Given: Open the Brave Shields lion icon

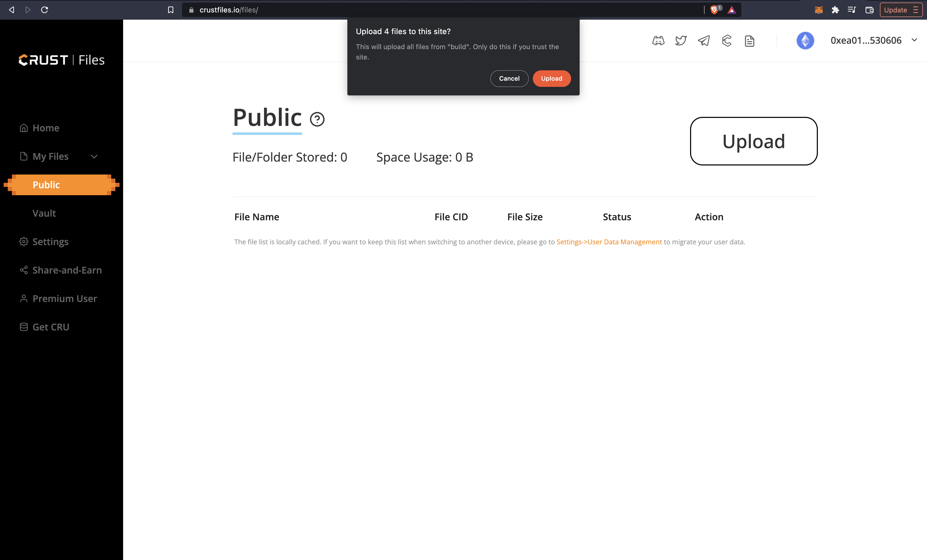Looking at the screenshot, I should pos(714,10).
